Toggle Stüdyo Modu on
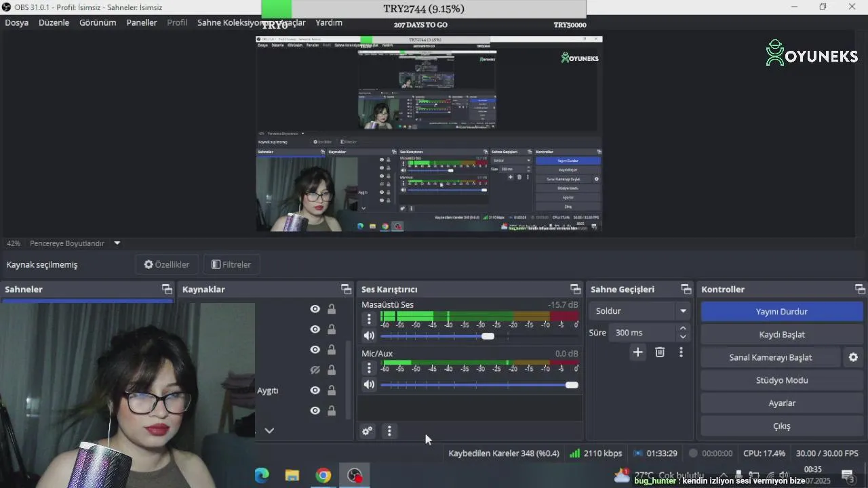Image resolution: width=868 pixels, height=488 pixels. 782,380
